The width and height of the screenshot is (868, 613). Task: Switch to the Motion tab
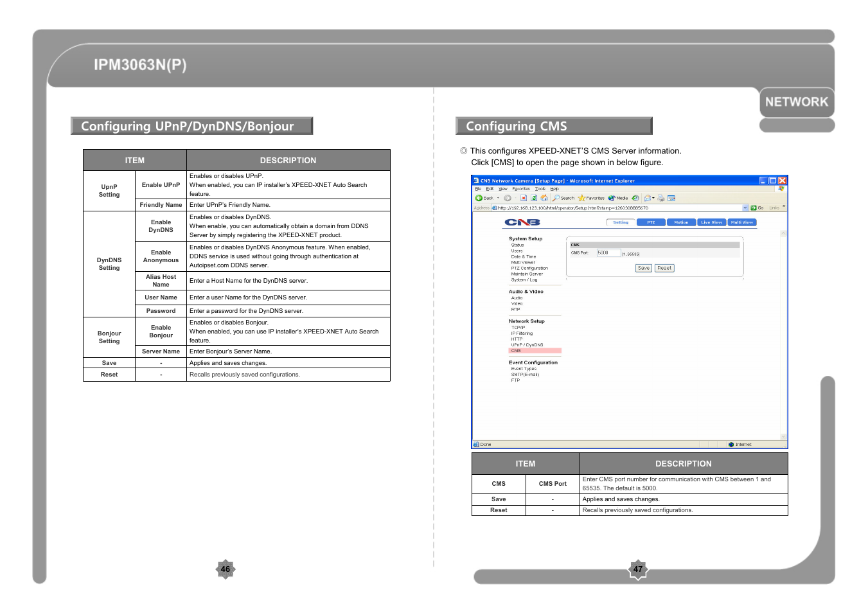pos(681,222)
